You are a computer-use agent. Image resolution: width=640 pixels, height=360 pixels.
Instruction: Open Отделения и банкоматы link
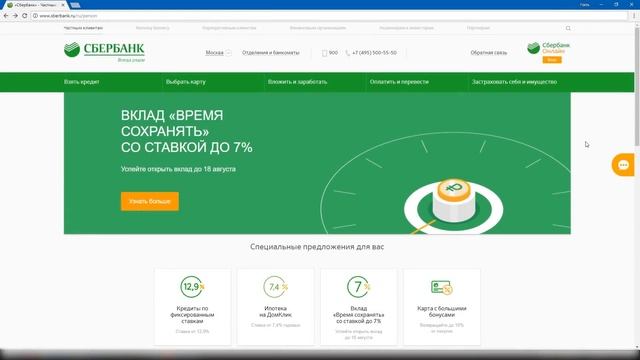[x=271, y=53]
